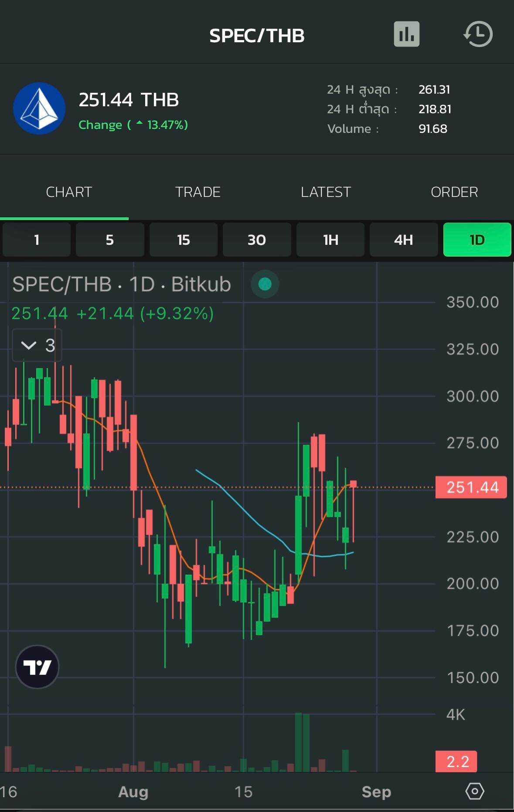
Task: Open chart settings hexagon icon
Action: click(475, 791)
